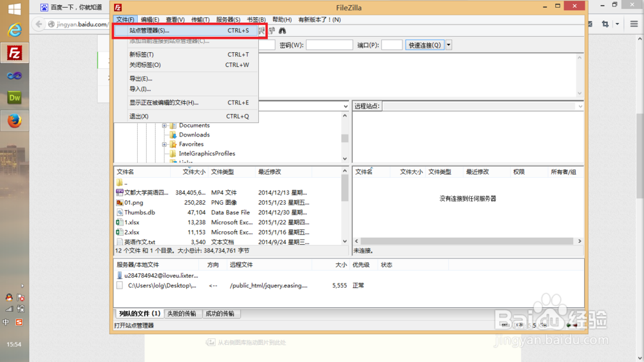Choose Exit (退出) menu entry
This screenshot has width=644, height=362.
pyautogui.click(x=187, y=117)
